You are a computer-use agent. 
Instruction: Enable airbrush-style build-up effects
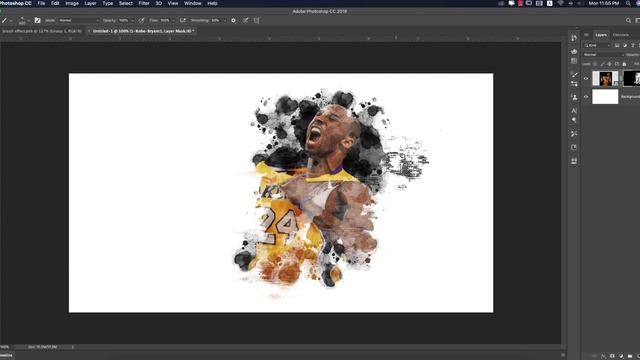[182, 20]
